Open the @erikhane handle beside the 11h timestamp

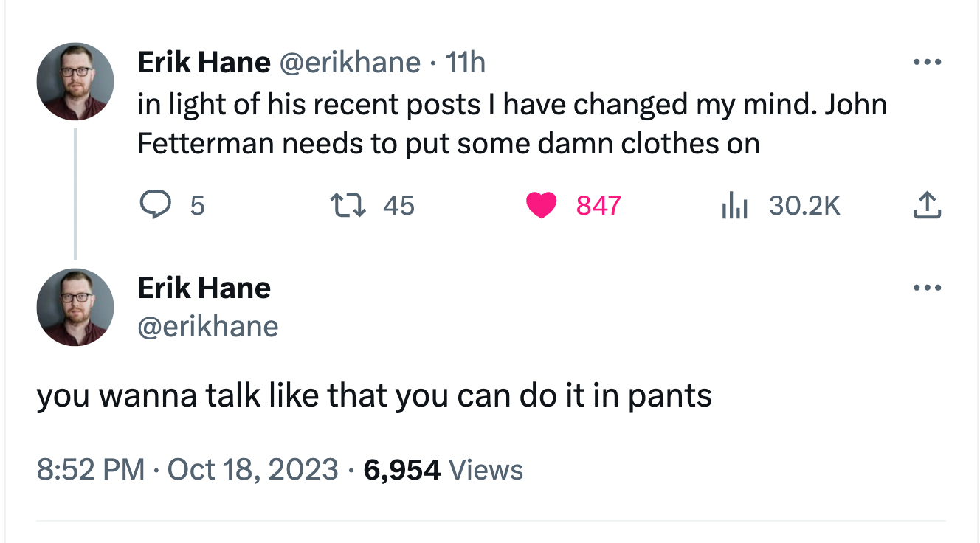(x=349, y=63)
